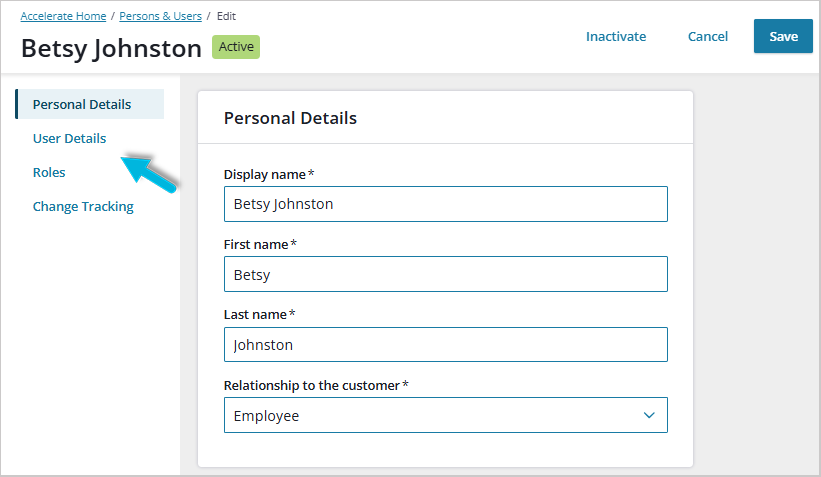Viewport: 821px width, 477px height.
Task: Click the dropdown chevron arrow icon
Action: 649,415
